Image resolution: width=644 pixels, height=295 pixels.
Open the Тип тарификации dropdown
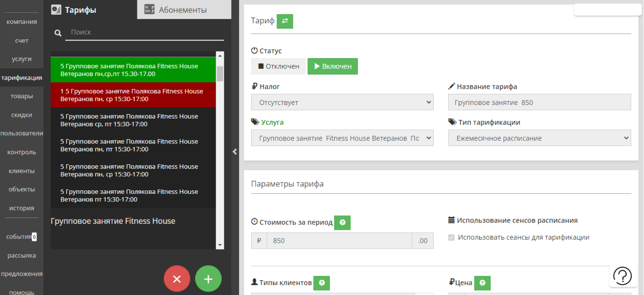pos(539,138)
